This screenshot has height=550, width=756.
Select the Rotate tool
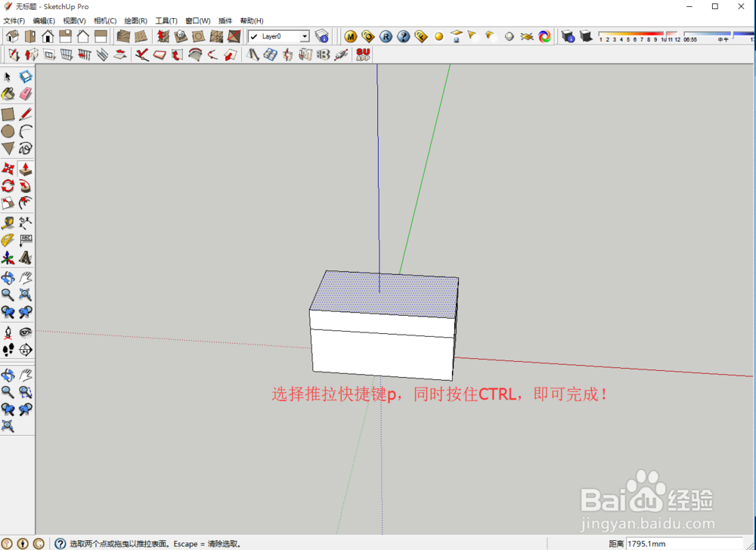8,185
